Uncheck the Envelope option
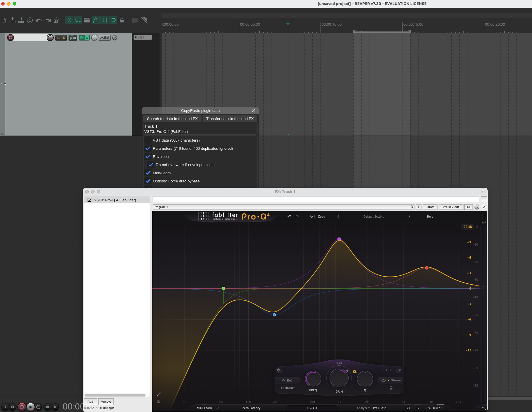The width and height of the screenshot is (532, 412). click(148, 157)
